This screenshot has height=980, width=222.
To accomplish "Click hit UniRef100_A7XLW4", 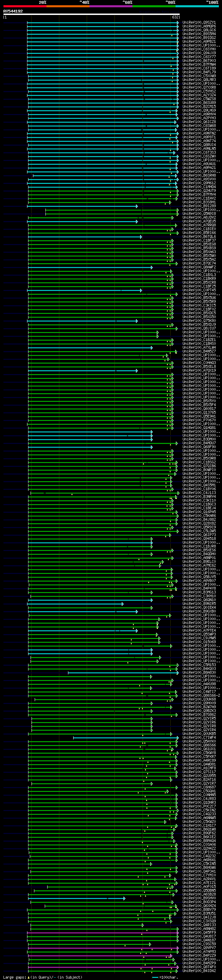I will point(199,347).
